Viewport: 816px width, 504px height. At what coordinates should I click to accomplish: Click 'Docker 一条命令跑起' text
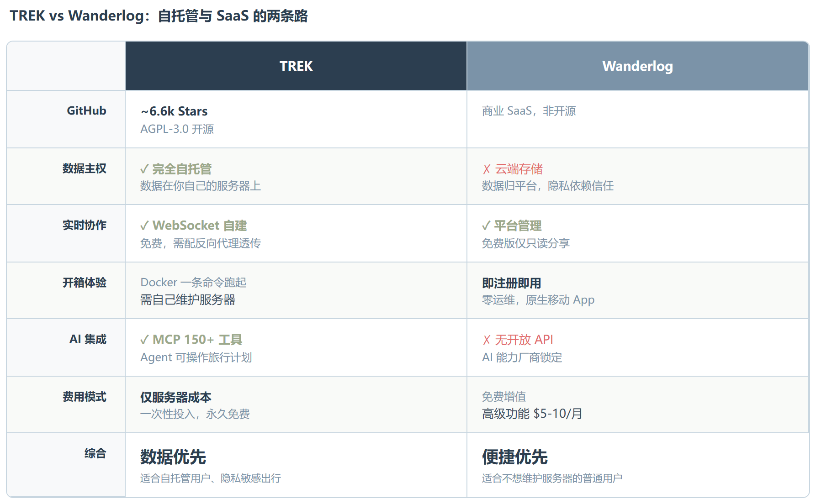[x=193, y=282]
